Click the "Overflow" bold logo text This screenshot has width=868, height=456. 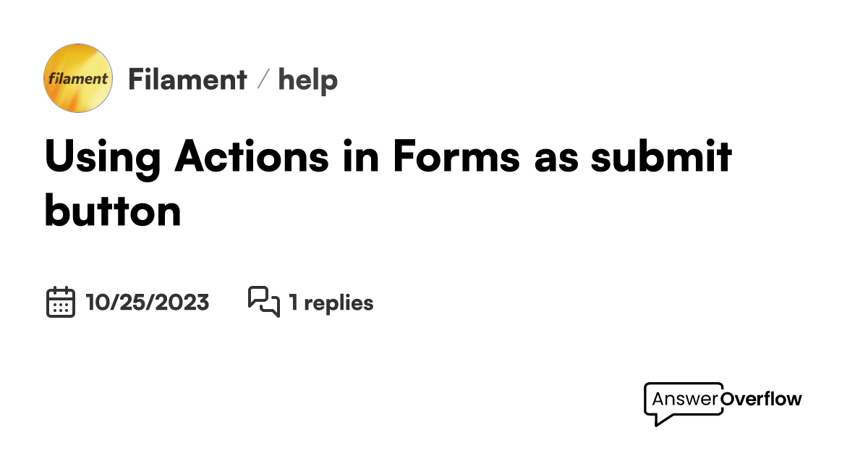click(762, 398)
